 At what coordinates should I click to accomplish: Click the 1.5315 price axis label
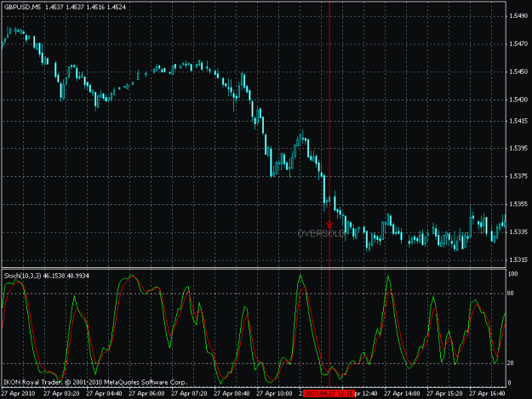coord(518,260)
